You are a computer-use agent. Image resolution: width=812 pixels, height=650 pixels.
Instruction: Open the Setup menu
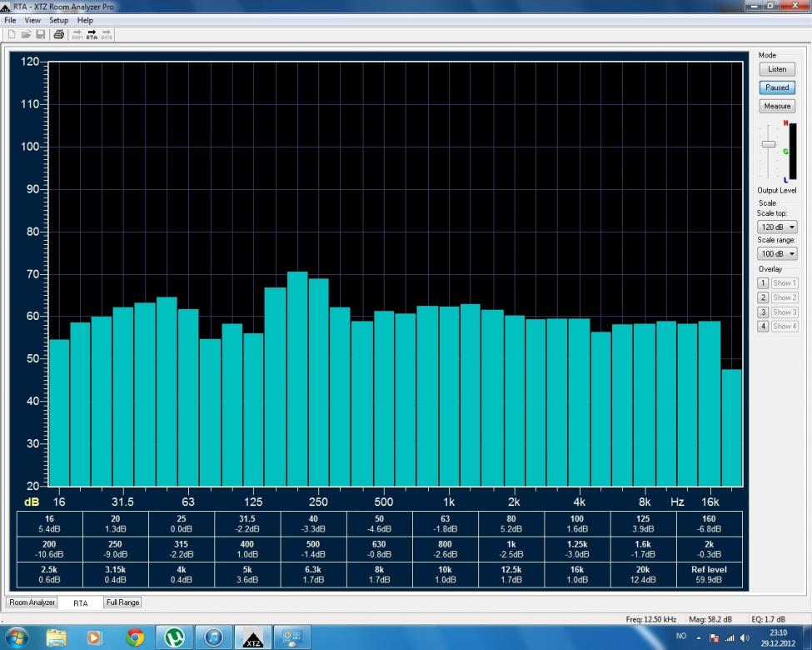[x=58, y=20]
